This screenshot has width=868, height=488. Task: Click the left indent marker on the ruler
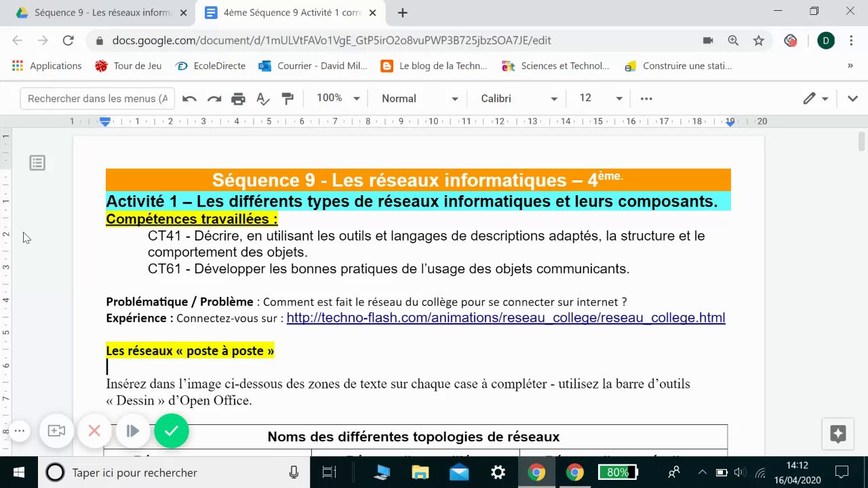point(105,122)
